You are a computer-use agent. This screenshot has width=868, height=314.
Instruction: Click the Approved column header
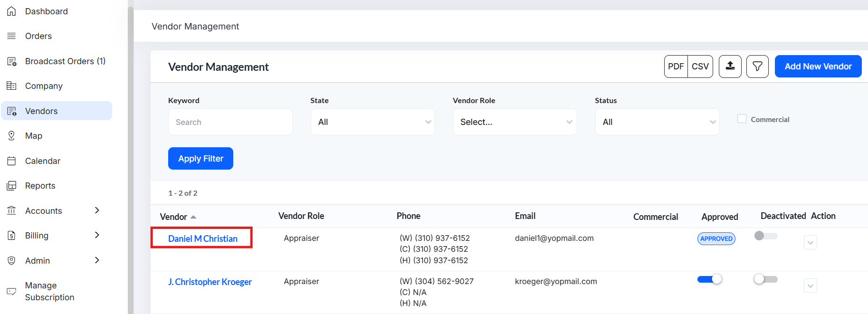pyautogui.click(x=720, y=217)
